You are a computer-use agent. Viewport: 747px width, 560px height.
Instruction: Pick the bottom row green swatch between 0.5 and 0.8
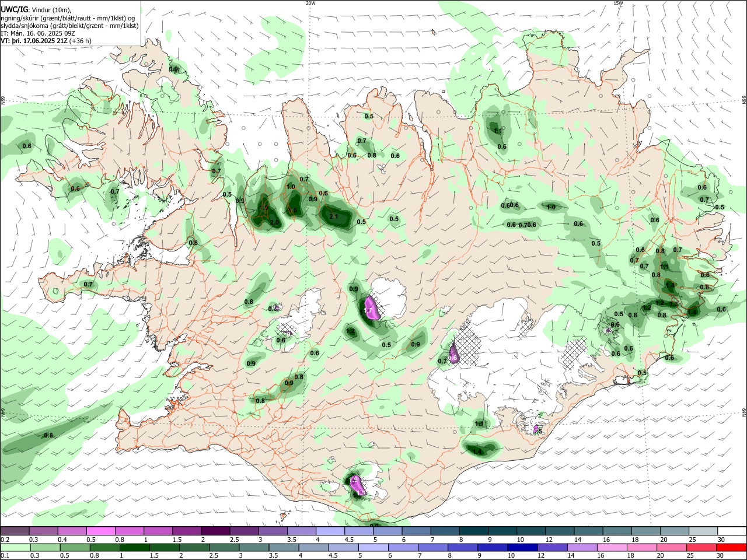75,547
